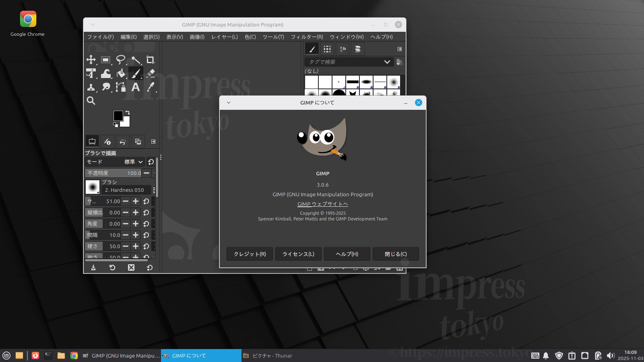Select the black rectangular block brush thumbnail
Viewport: 644px width, 362px height.
point(353,82)
